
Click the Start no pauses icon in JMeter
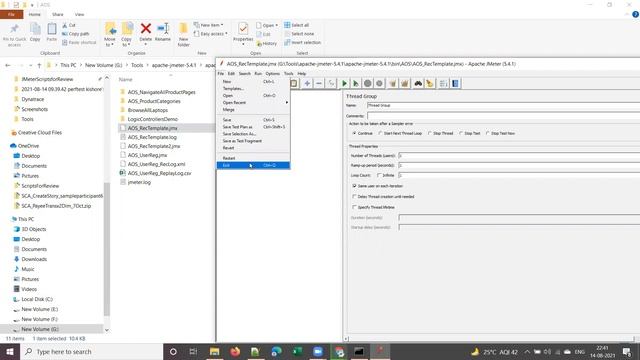356,83
